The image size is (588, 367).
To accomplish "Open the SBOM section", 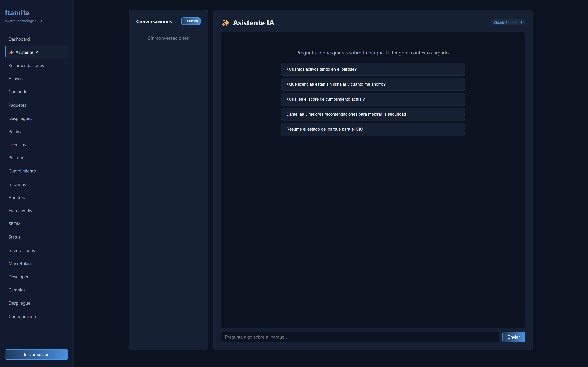I will [14, 224].
